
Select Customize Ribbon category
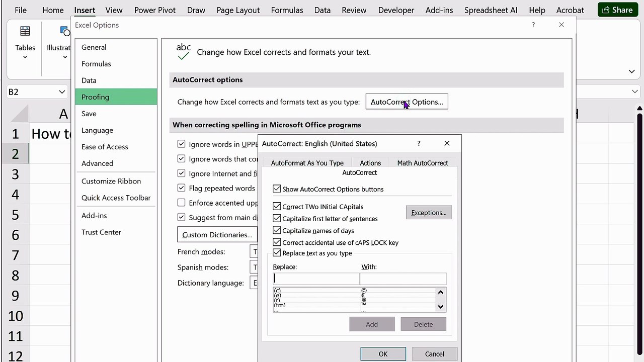[x=116, y=181]
